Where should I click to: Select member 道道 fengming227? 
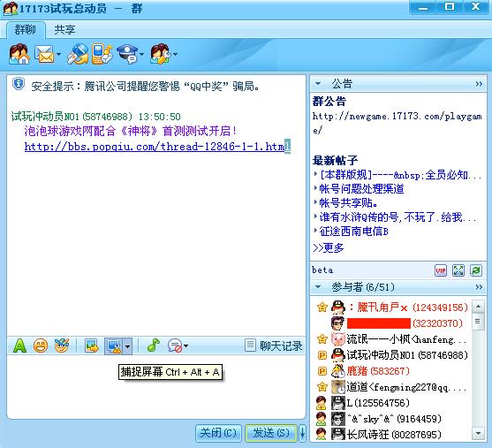tap(392, 387)
